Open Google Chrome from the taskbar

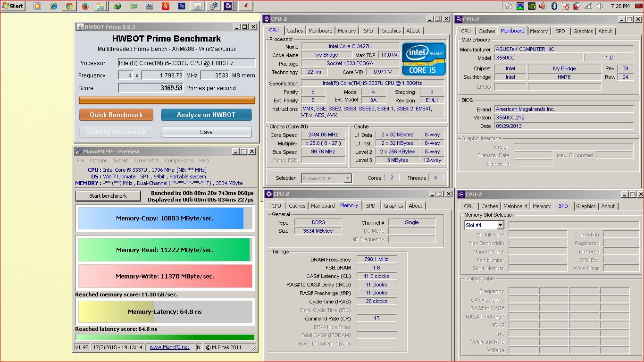(x=69, y=6)
